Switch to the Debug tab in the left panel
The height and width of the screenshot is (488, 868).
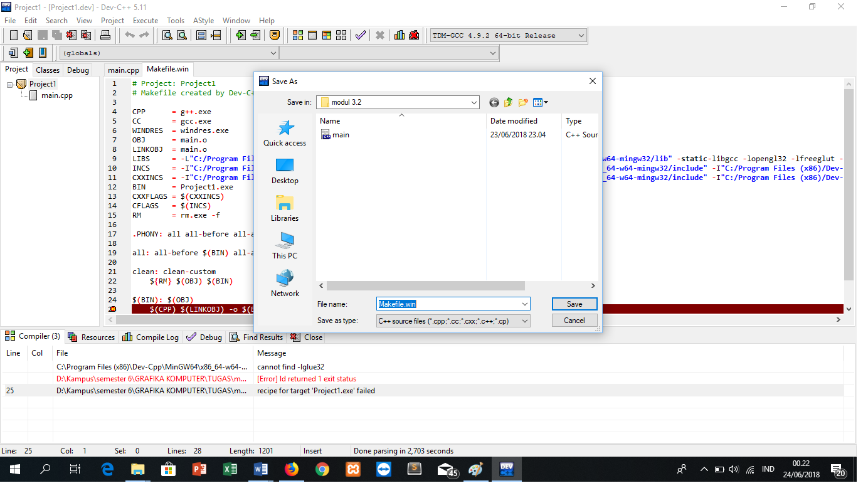coord(78,70)
